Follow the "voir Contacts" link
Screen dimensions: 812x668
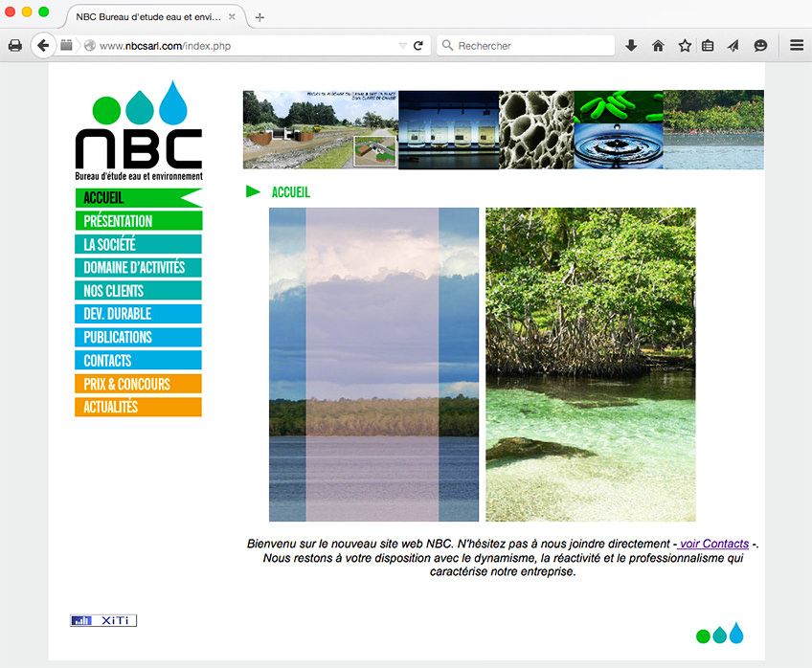[713, 544]
